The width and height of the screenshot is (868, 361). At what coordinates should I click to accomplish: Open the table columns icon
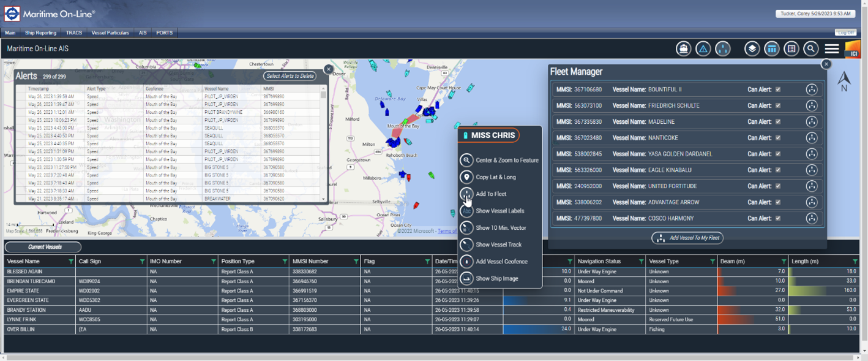(771, 48)
